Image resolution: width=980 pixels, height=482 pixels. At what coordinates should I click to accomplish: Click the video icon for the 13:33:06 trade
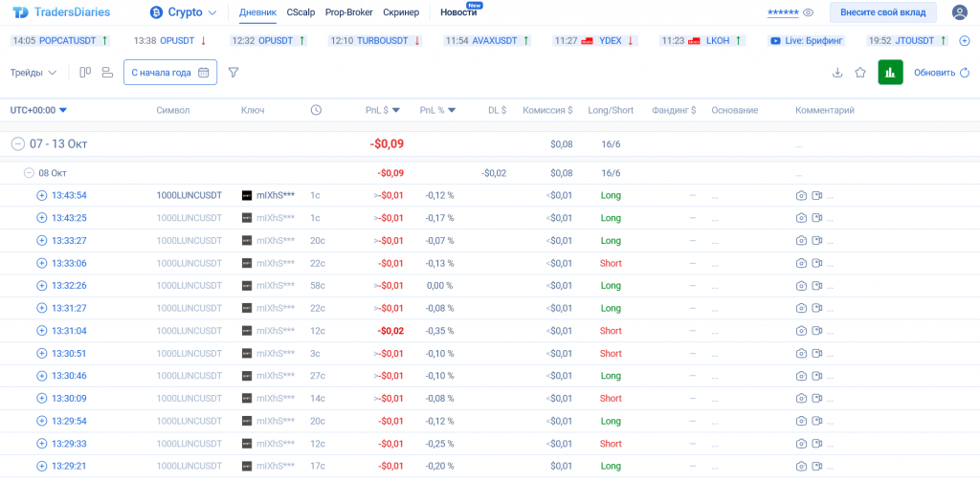(817, 263)
